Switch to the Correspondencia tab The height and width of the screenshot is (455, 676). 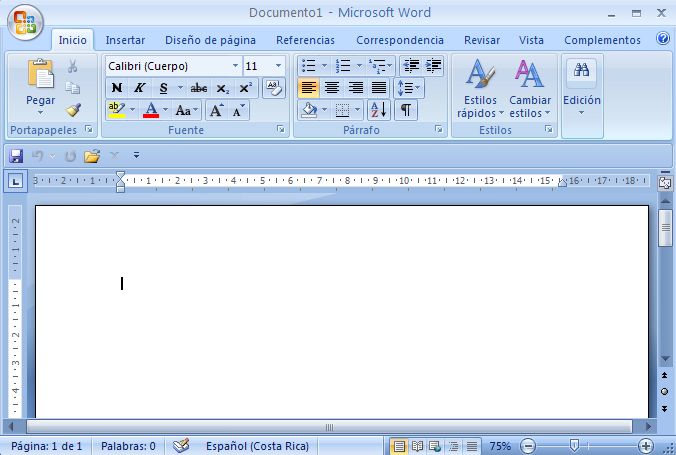pyautogui.click(x=400, y=40)
